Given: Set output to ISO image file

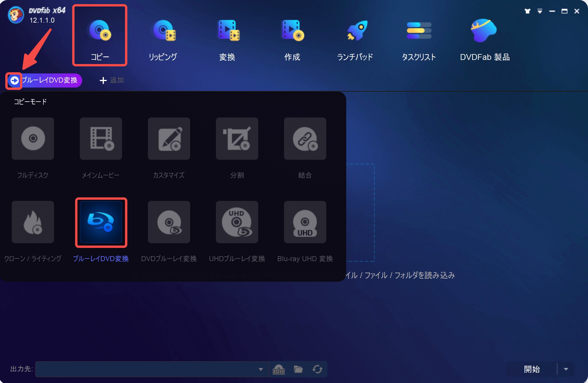Looking at the screenshot, I should pyautogui.click(x=279, y=369).
